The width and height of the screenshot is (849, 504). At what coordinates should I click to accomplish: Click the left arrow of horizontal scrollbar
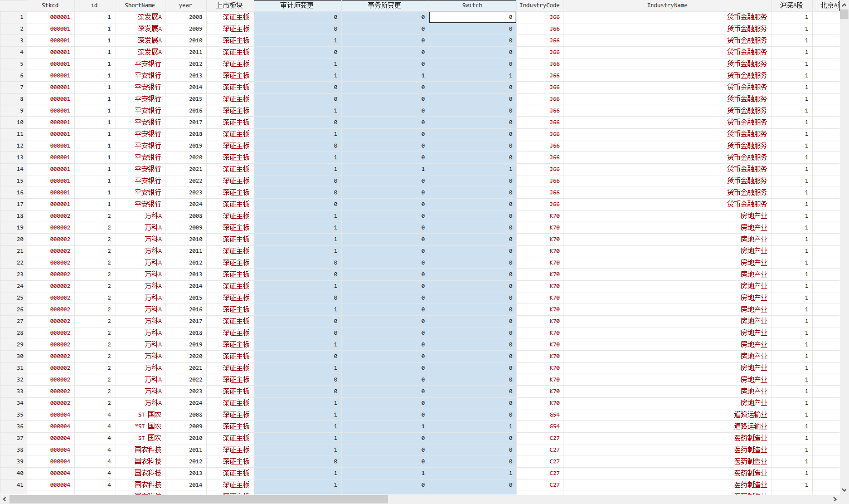(x=4, y=500)
